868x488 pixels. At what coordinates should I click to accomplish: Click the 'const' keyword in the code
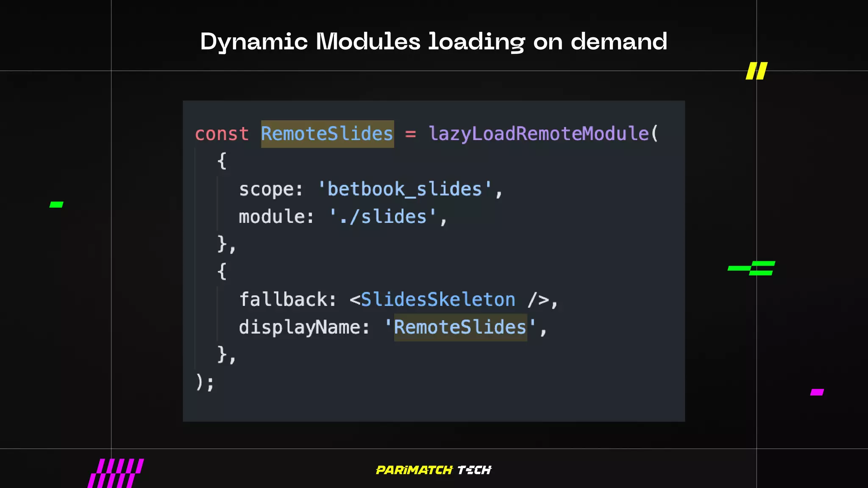click(x=222, y=134)
